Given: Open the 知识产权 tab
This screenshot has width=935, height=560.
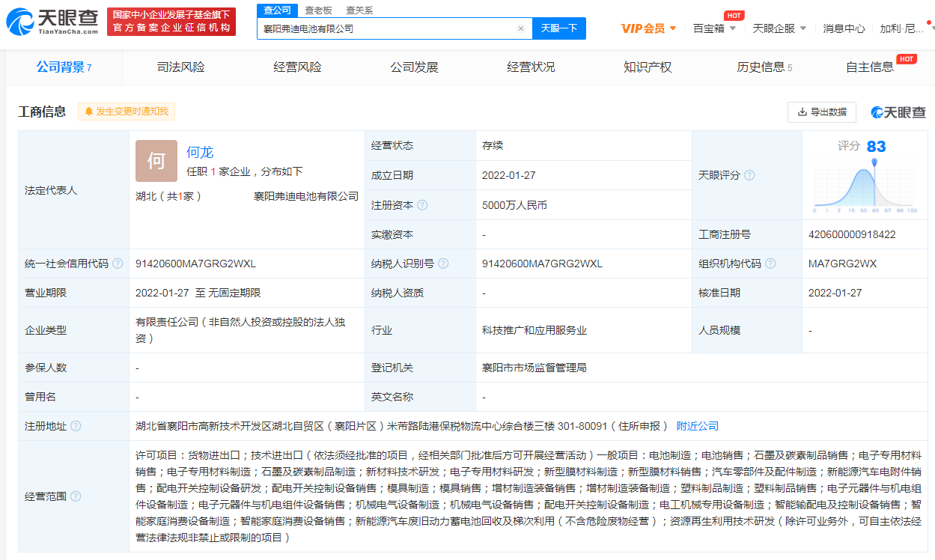Looking at the screenshot, I should [x=648, y=67].
